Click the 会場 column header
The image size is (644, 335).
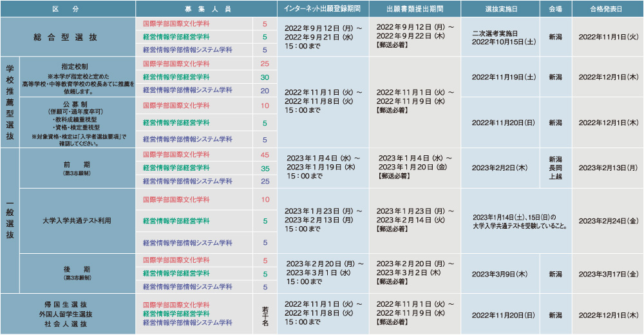click(555, 9)
